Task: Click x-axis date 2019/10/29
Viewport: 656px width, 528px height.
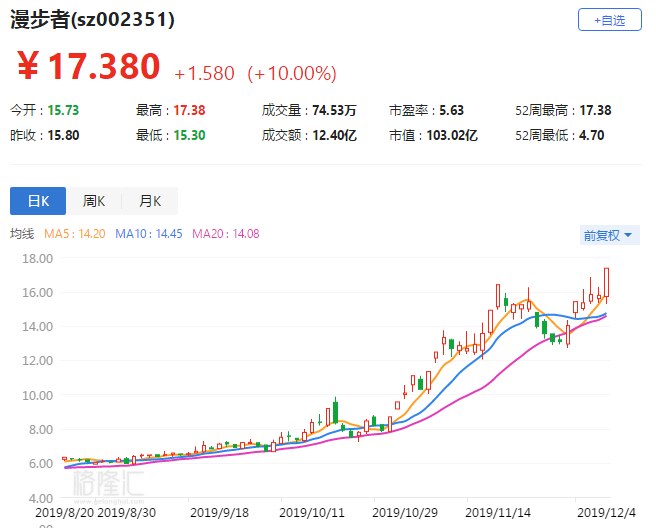Action: pos(405,513)
